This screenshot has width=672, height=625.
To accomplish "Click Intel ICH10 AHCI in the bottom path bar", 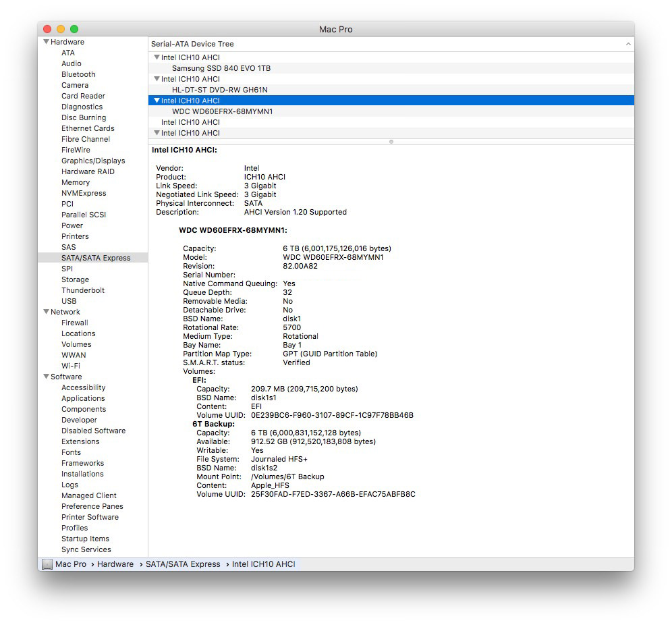I will [263, 564].
